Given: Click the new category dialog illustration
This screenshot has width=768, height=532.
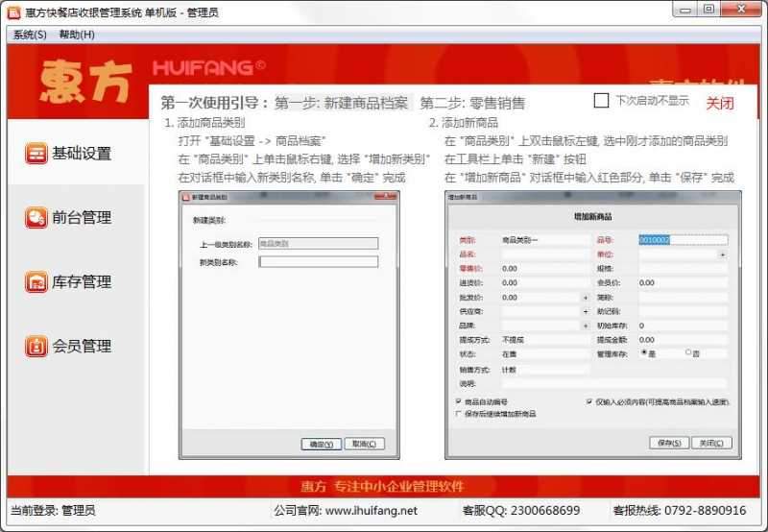Looking at the screenshot, I should [x=289, y=326].
